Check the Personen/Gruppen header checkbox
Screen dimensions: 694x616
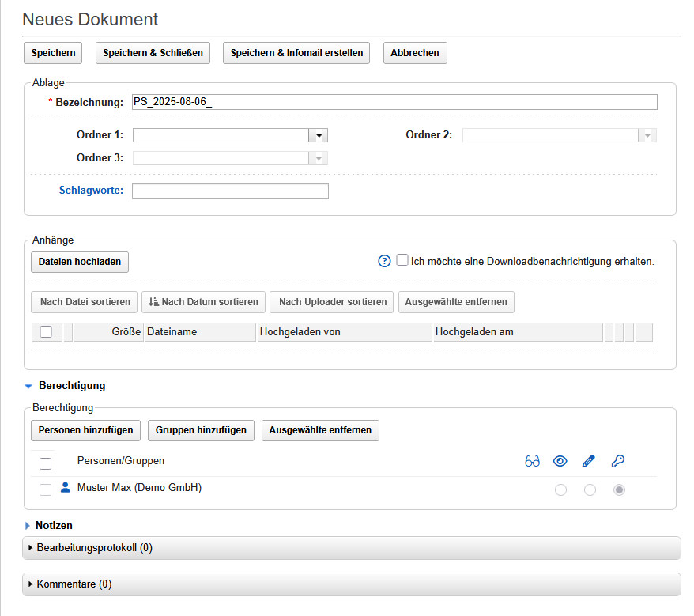coord(46,463)
